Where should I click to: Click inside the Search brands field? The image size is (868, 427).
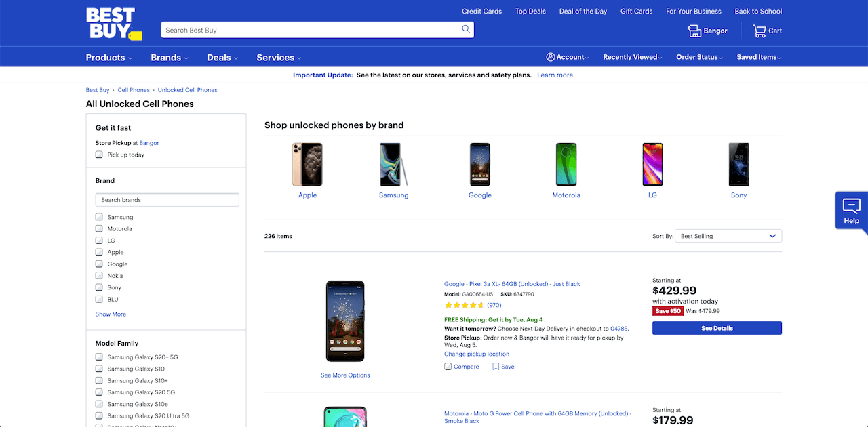(167, 199)
